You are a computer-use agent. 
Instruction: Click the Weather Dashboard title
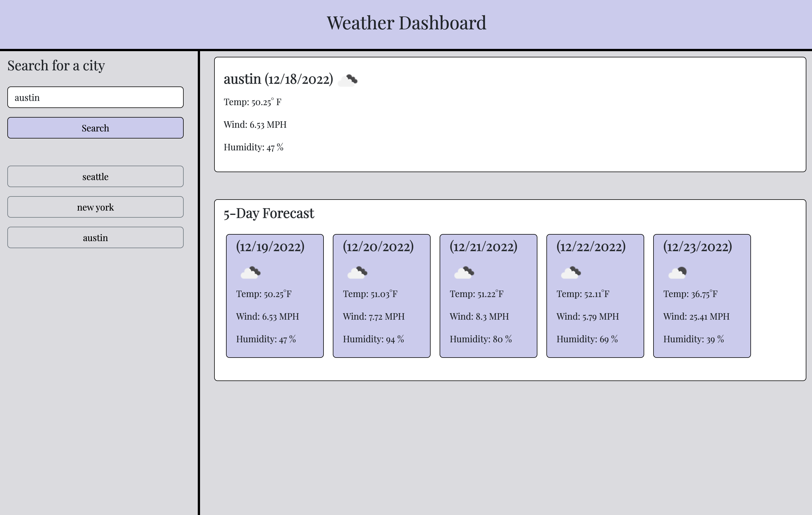click(406, 23)
